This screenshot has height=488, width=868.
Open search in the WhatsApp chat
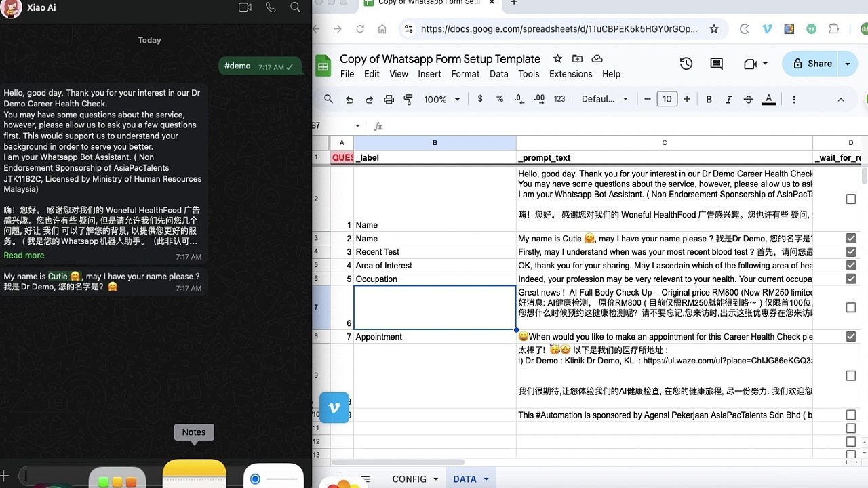[x=295, y=7]
